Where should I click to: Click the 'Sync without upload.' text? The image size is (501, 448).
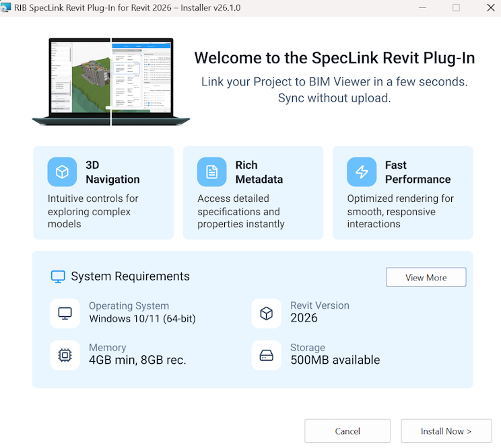click(x=334, y=98)
